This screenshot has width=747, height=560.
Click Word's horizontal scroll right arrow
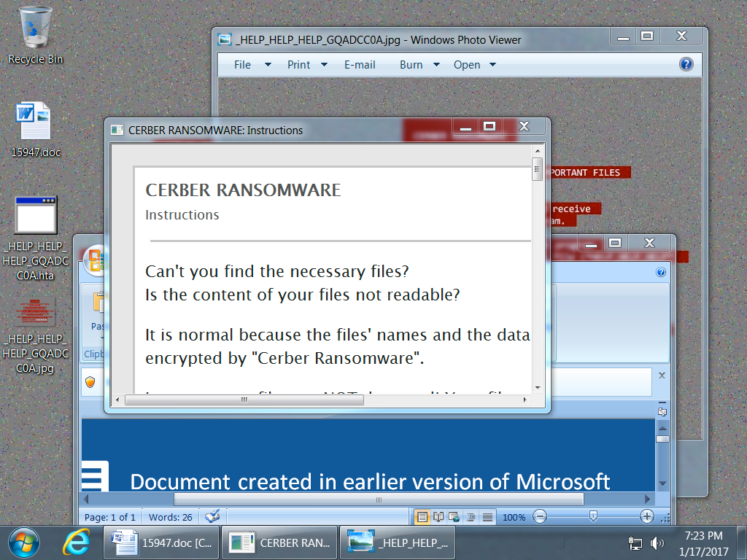click(x=647, y=499)
